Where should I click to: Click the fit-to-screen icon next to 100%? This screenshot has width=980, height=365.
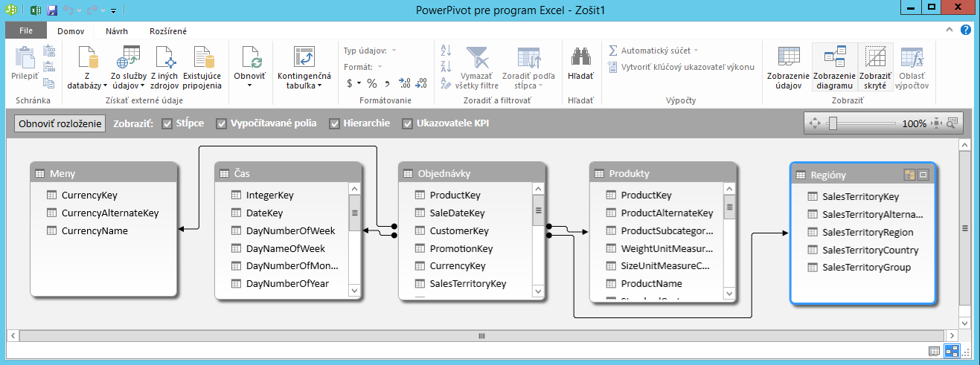(x=937, y=123)
